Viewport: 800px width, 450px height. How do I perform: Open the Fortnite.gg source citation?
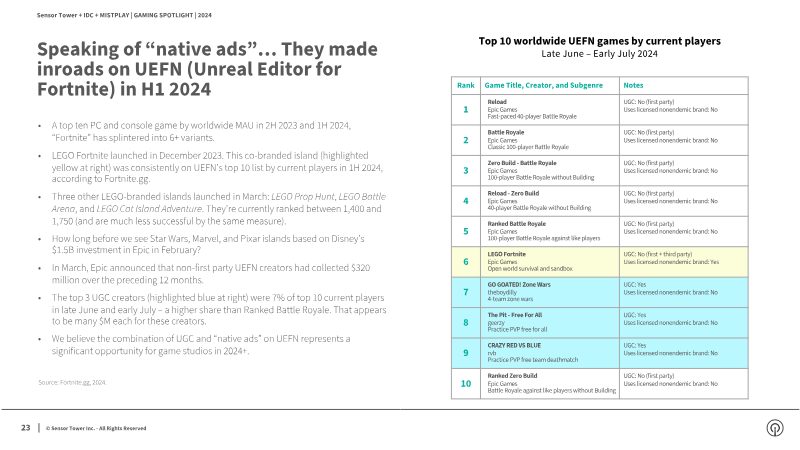pos(72,382)
